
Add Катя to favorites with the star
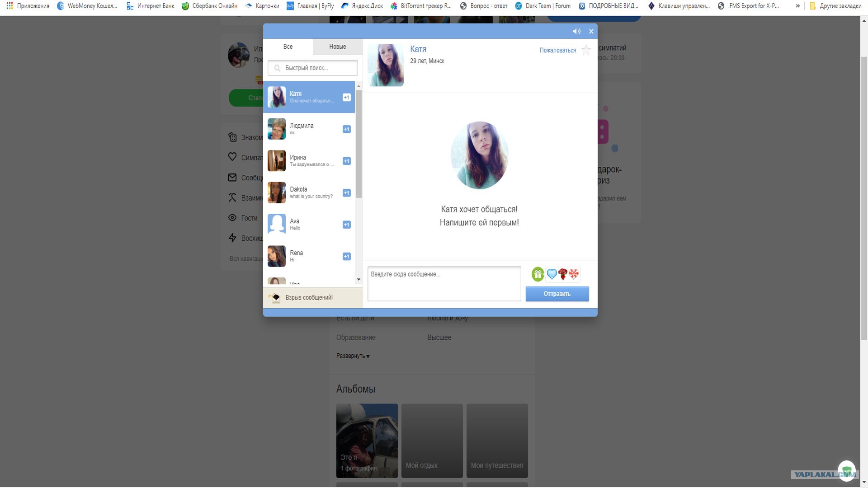[586, 50]
